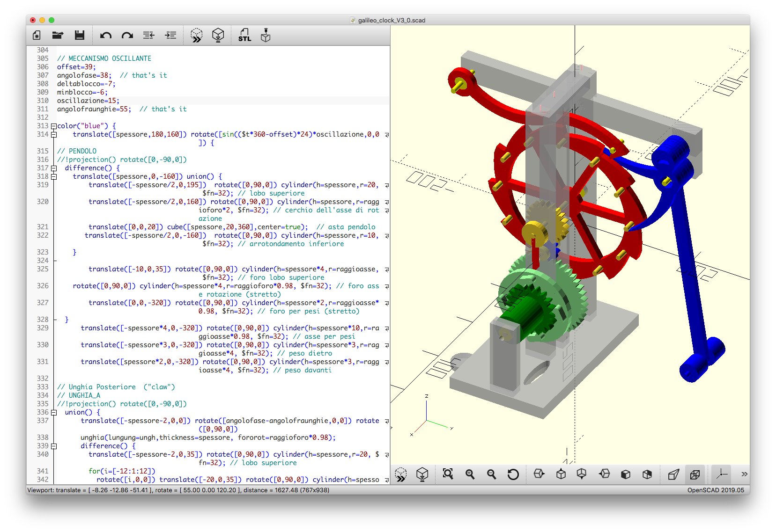Switch to the Left view
This screenshot has width=776, height=532.
click(604, 474)
